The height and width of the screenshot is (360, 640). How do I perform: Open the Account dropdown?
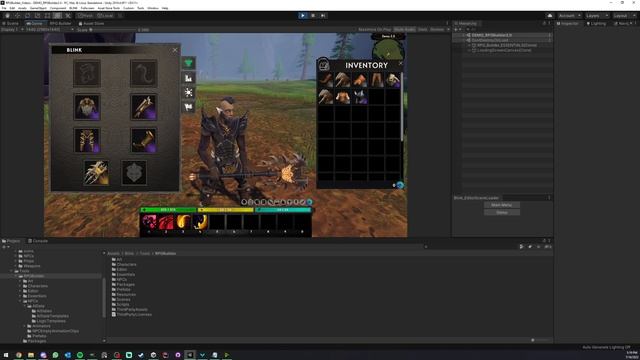coord(569,16)
